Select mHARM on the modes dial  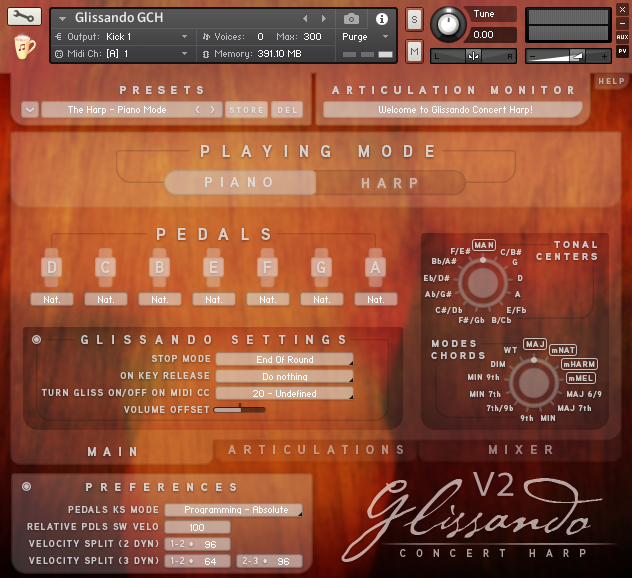579,364
